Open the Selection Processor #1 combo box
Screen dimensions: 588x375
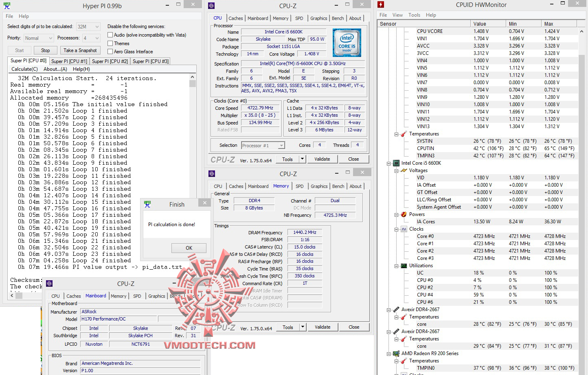tap(263, 145)
